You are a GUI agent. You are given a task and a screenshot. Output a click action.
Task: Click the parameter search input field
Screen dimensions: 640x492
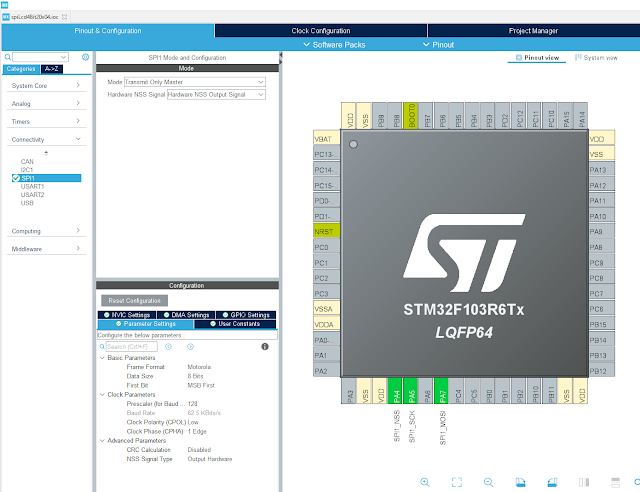pyautogui.click(x=131, y=347)
